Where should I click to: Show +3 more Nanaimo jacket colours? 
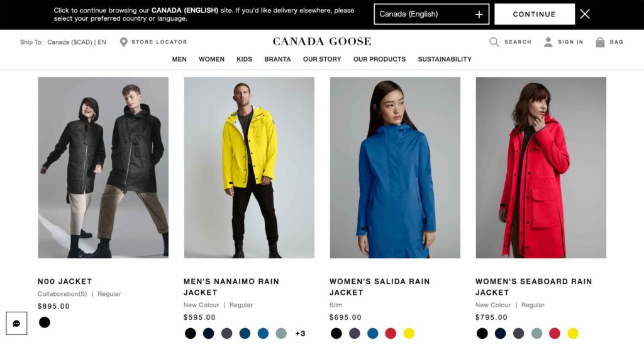(x=300, y=333)
